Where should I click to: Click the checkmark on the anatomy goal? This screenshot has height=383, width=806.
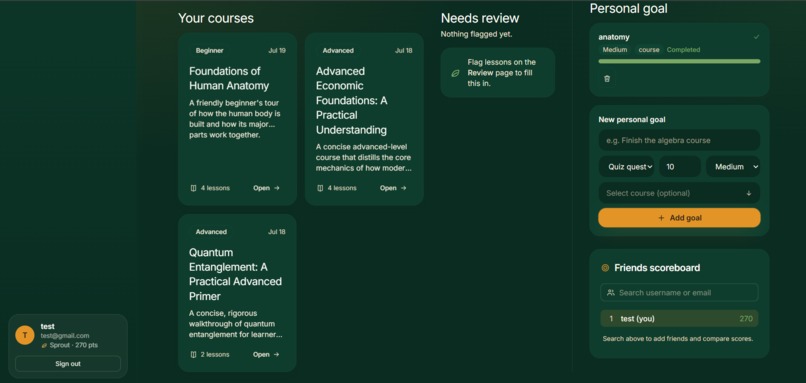pos(756,37)
